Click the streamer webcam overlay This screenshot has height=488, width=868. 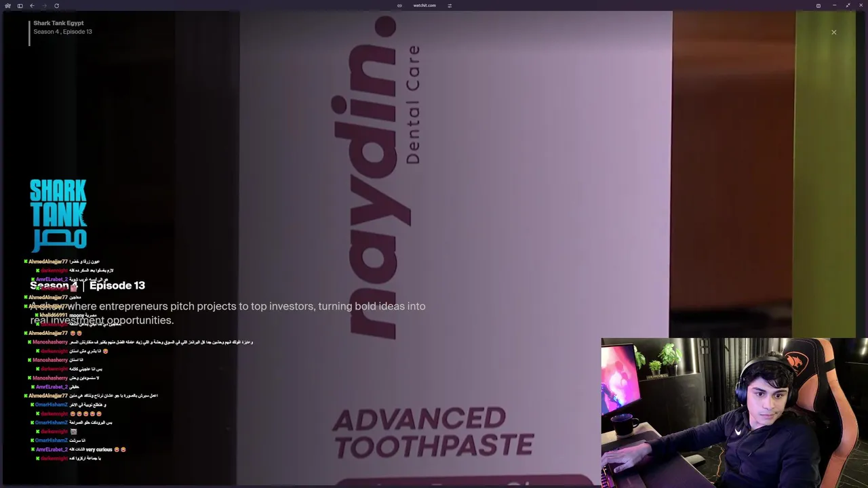734,412
